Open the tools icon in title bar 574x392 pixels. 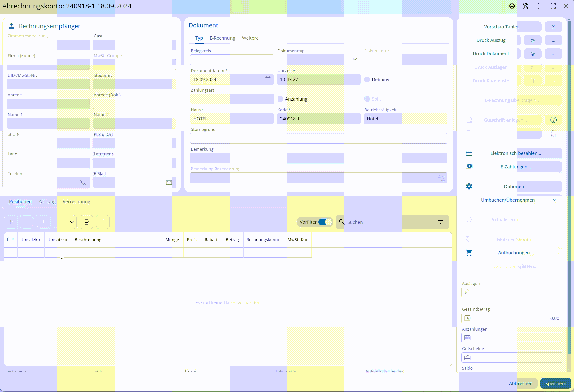click(x=525, y=6)
